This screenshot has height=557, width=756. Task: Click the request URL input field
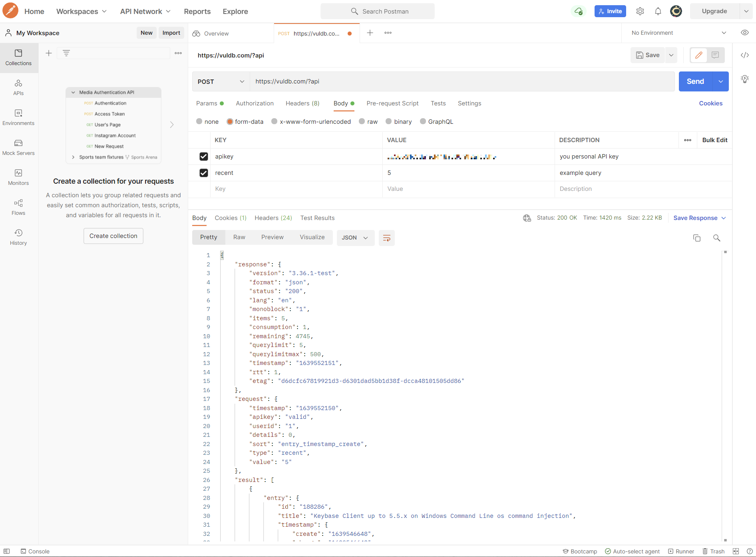[462, 81]
